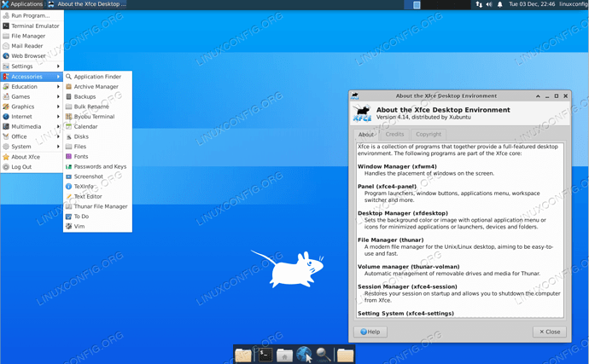
Task: Launch web browser globe in bottom dock
Action: pyautogui.click(x=304, y=355)
